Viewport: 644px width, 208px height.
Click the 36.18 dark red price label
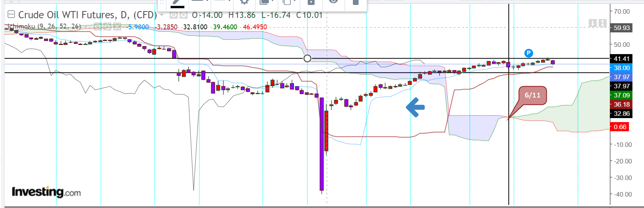pyautogui.click(x=622, y=104)
